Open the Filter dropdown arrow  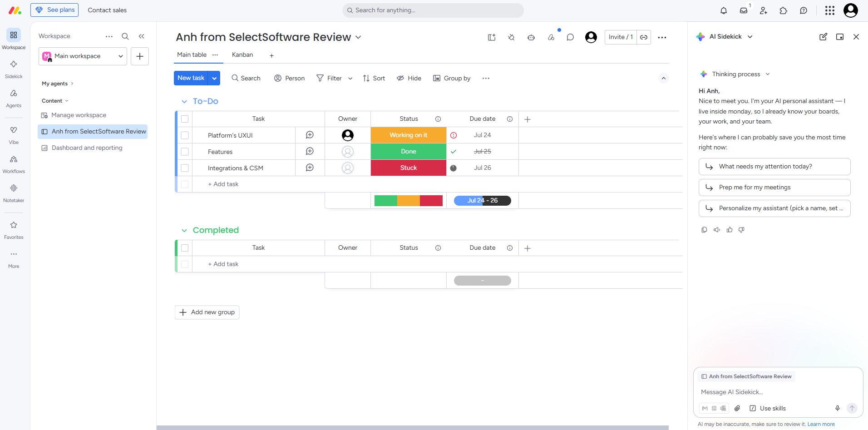(x=350, y=79)
